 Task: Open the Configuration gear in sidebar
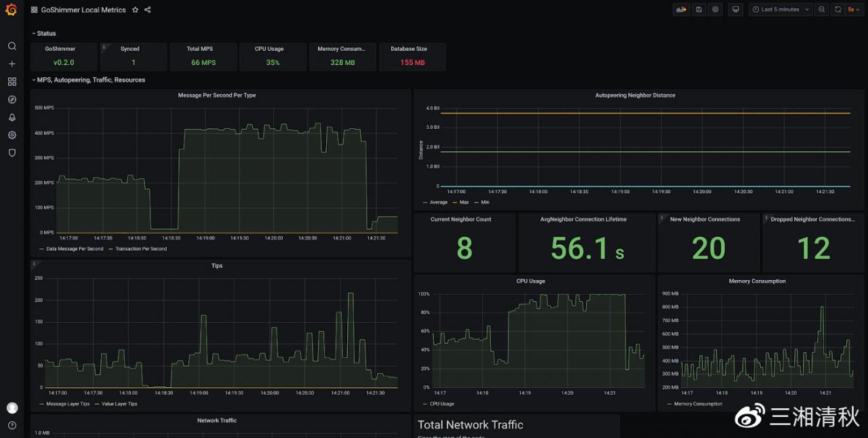[x=12, y=135]
